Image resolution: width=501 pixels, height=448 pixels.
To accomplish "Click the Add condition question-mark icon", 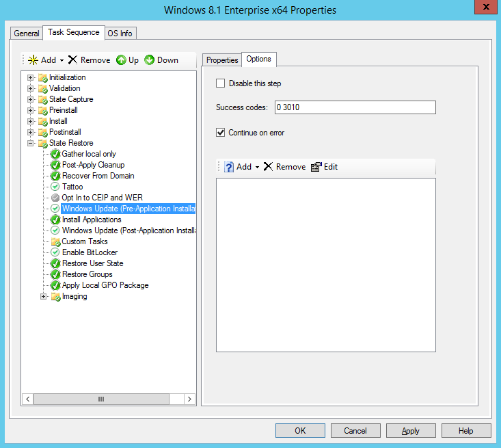I will click(x=229, y=167).
